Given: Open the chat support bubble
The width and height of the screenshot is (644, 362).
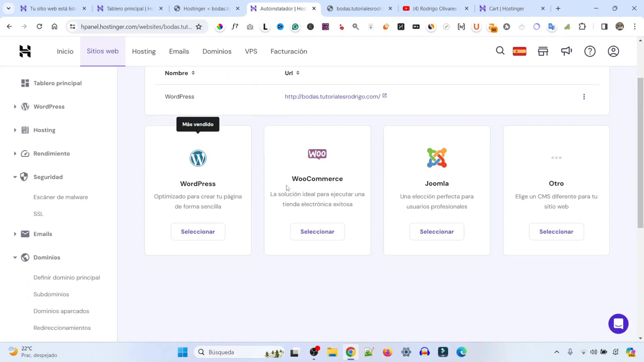Looking at the screenshot, I should tap(618, 323).
